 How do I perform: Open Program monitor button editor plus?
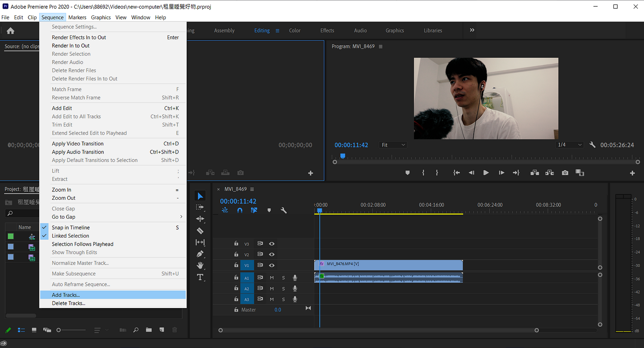tap(632, 173)
